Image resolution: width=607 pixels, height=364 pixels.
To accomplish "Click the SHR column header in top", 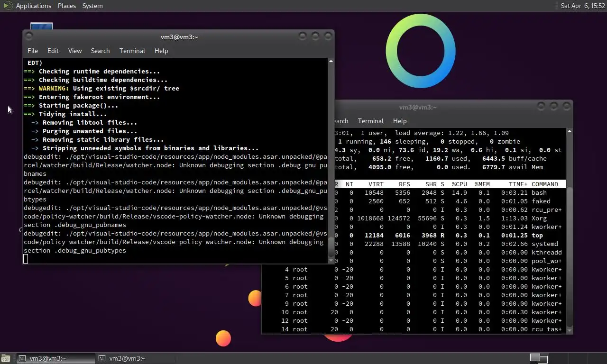I will pyautogui.click(x=431, y=184).
